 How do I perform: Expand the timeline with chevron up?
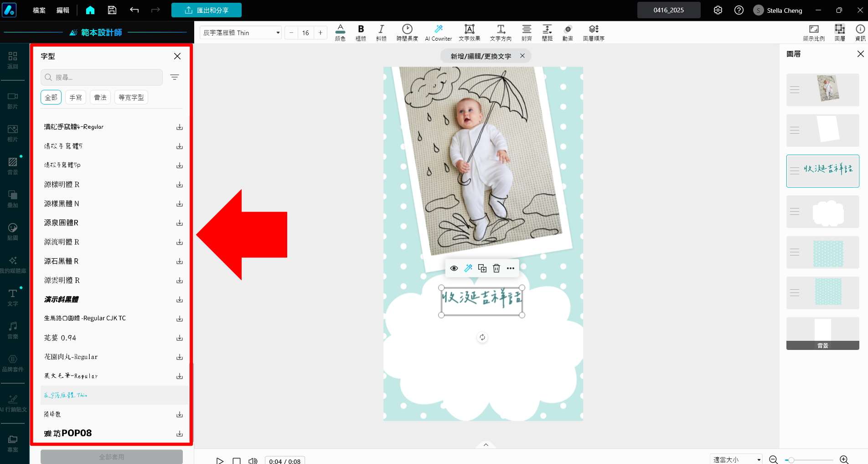(486, 445)
